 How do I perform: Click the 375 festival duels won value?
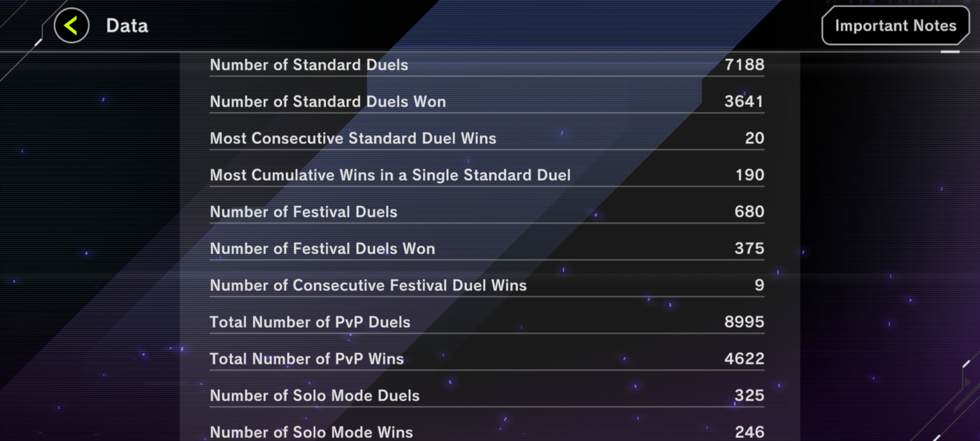pos(749,248)
